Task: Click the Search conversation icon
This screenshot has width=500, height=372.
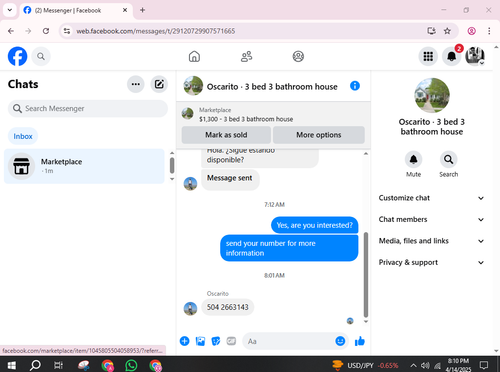Action: (448, 159)
